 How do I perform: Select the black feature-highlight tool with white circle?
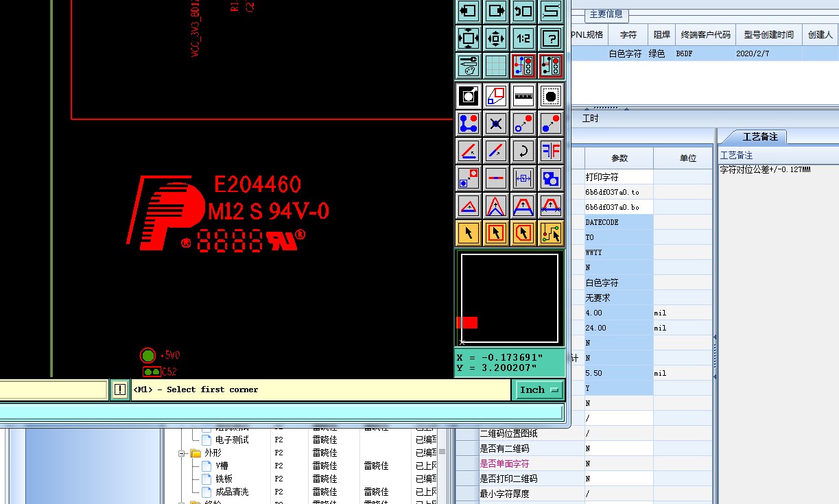(x=469, y=96)
